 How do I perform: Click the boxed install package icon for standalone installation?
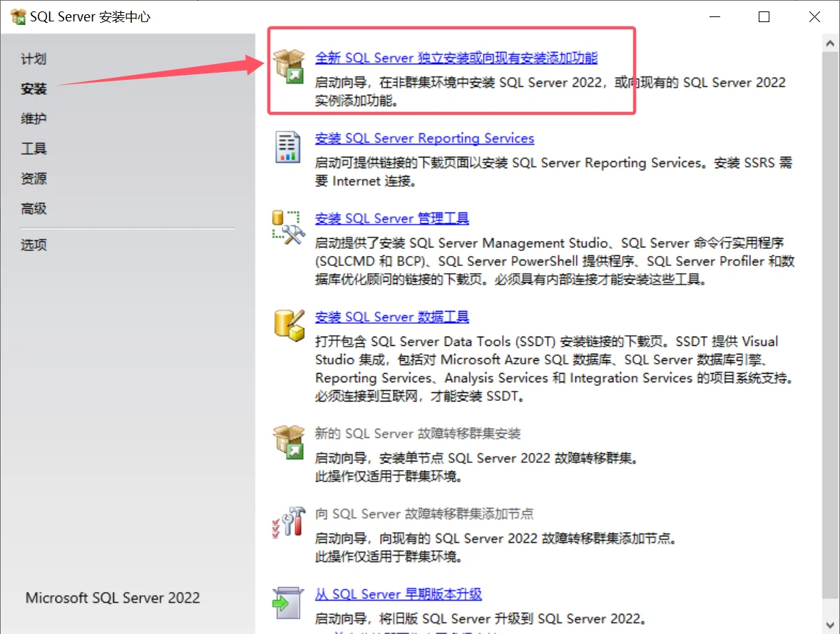(x=288, y=62)
